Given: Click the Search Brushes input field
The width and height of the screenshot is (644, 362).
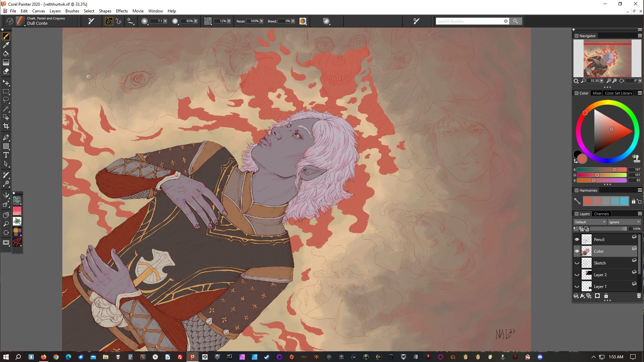Looking at the screenshot, I should click(470, 21).
